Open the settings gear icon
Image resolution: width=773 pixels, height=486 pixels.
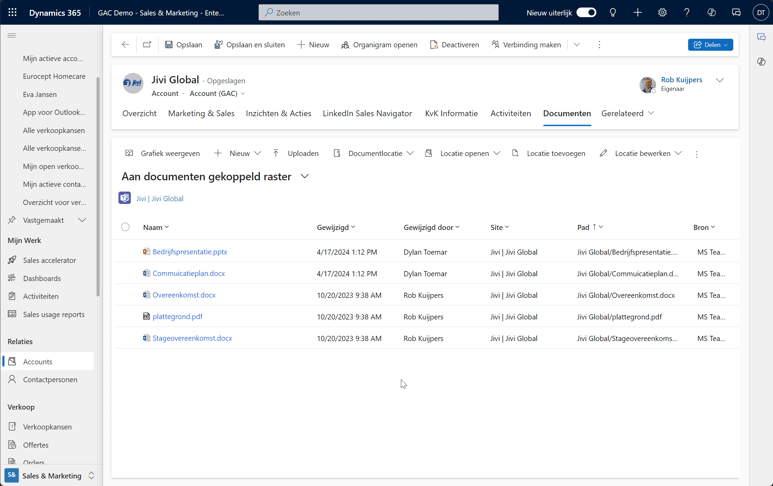coord(662,12)
